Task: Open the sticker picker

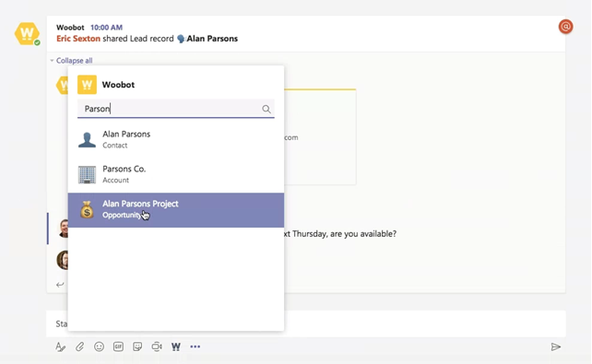Action: point(137,346)
